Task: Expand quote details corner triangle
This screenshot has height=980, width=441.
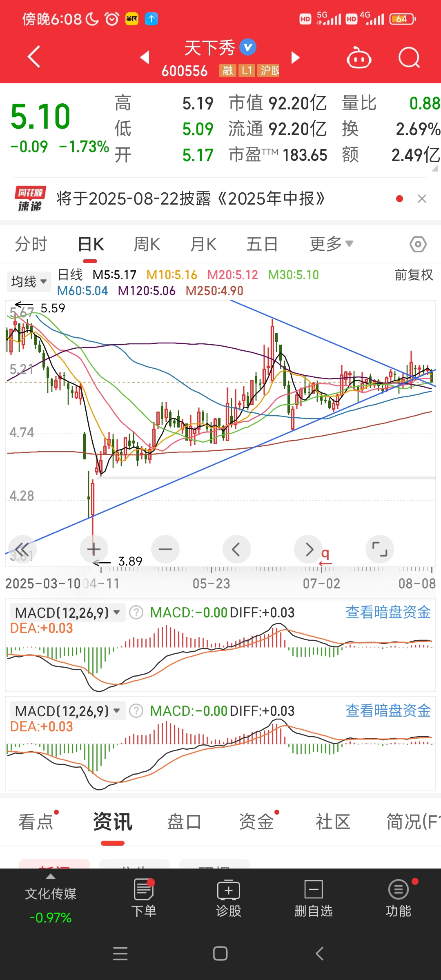Action: point(434,168)
